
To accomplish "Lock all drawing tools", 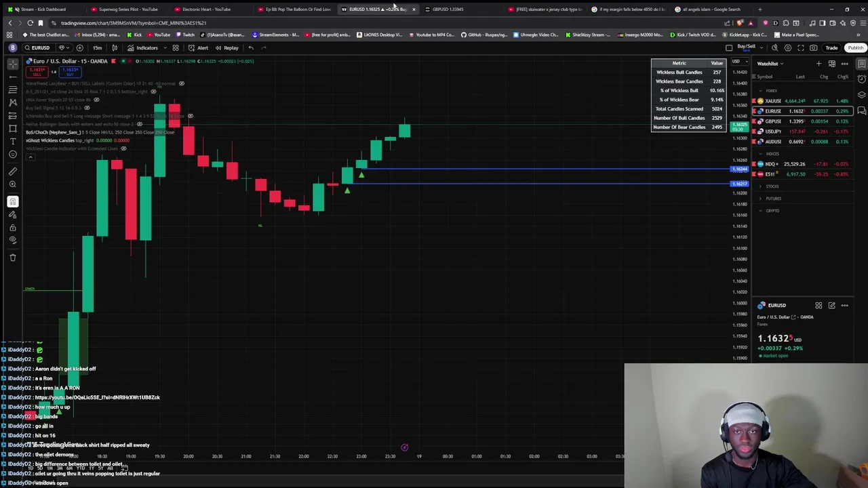I will pyautogui.click(x=13, y=227).
